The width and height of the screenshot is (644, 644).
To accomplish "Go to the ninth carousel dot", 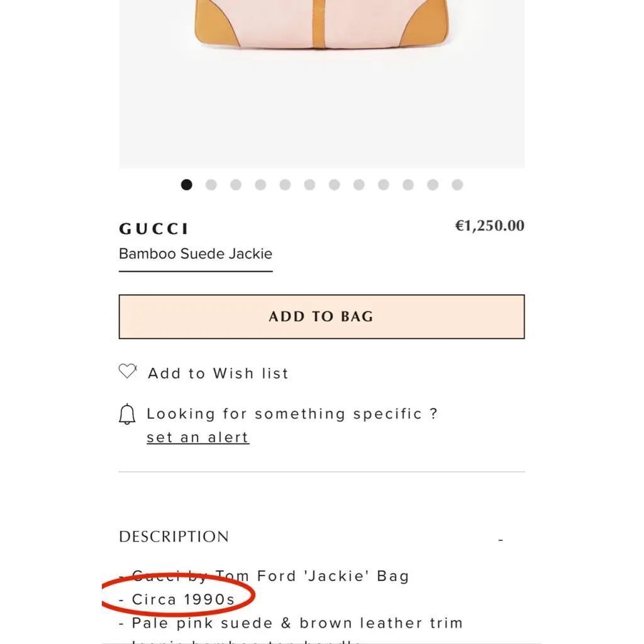I will [x=384, y=185].
